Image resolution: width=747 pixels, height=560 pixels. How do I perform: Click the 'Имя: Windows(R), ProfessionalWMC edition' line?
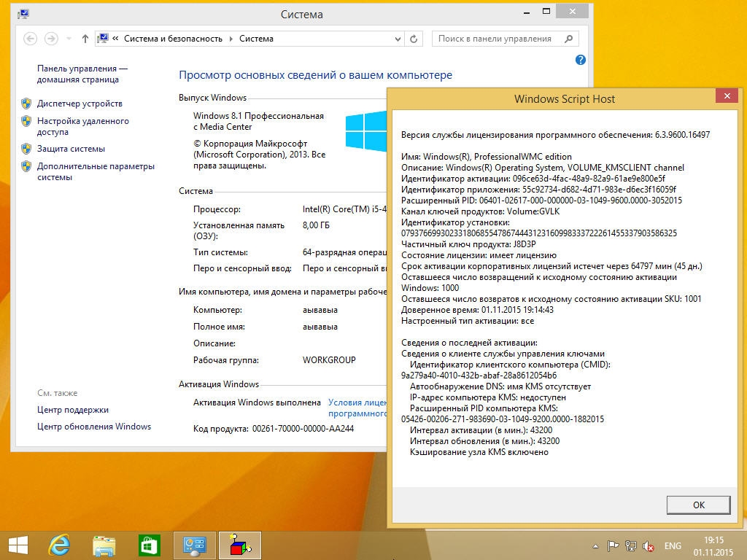coord(487,157)
